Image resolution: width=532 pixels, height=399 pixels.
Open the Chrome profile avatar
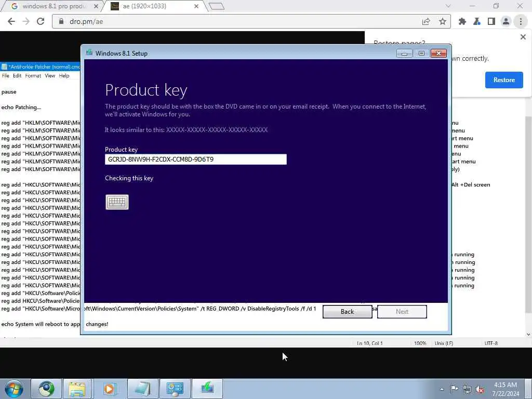tap(506, 21)
